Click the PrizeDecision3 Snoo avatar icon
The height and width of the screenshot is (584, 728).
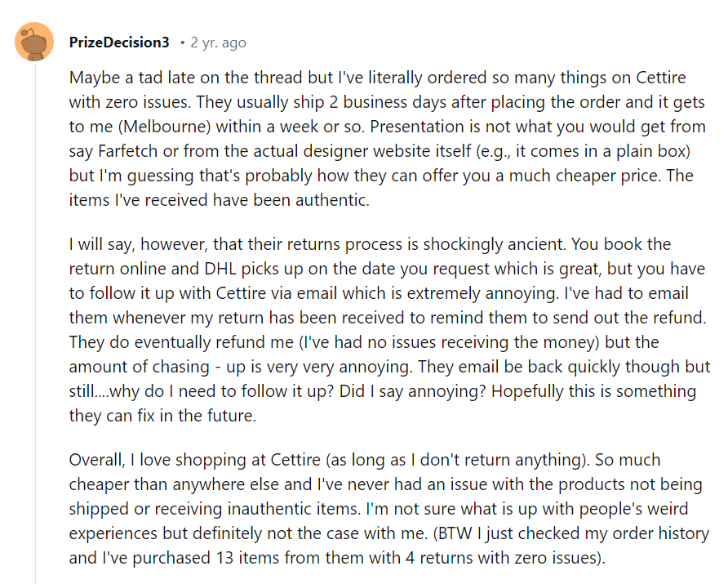[34, 42]
